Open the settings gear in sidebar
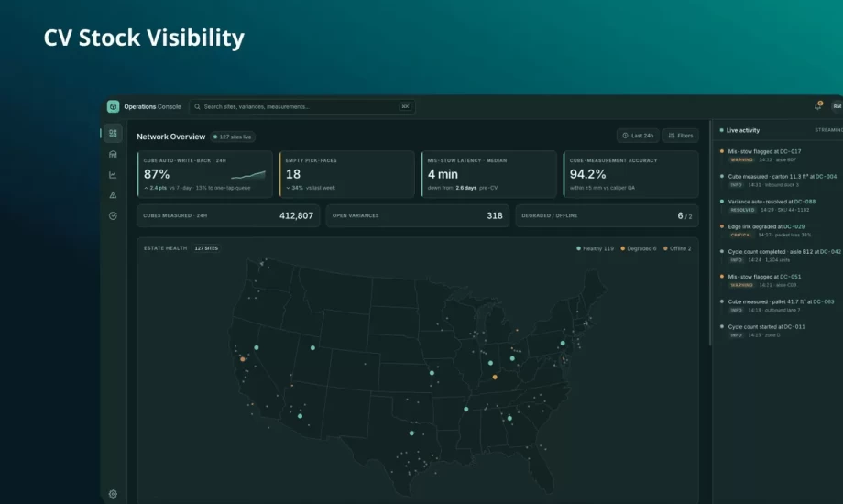Screen dimensions: 843x504 pyautogui.click(x=113, y=494)
